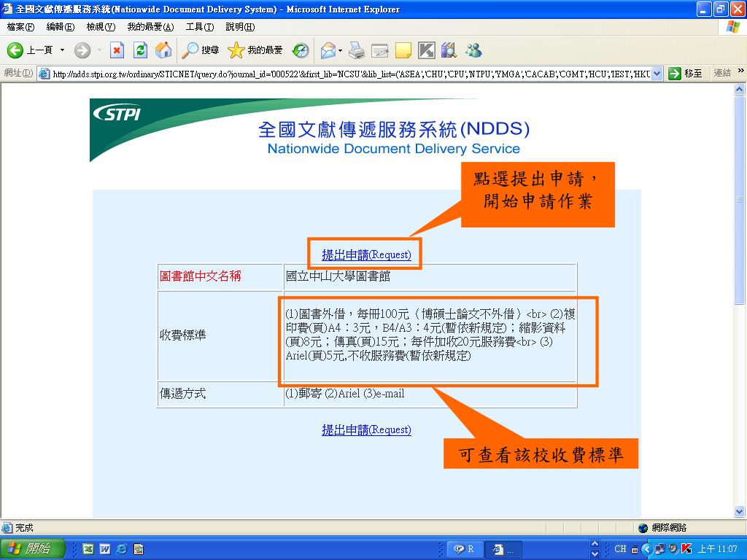Click the Edit page toolbar icon
747x560 pixels.
click(379, 50)
